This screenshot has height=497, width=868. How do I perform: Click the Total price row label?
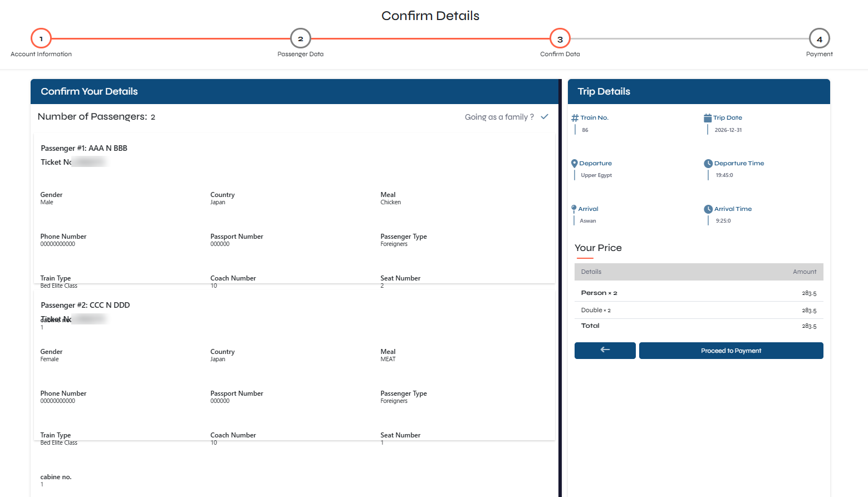pyautogui.click(x=590, y=326)
